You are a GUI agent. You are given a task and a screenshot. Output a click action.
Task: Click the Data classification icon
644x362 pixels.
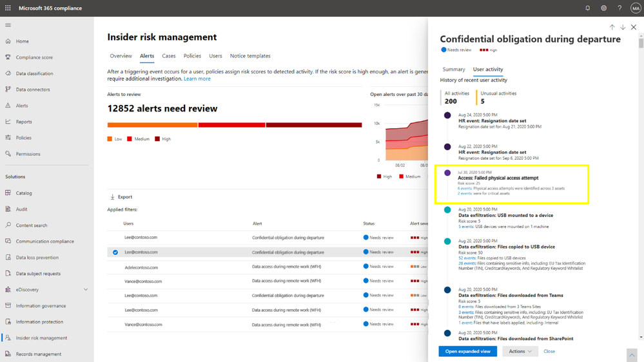(8, 73)
